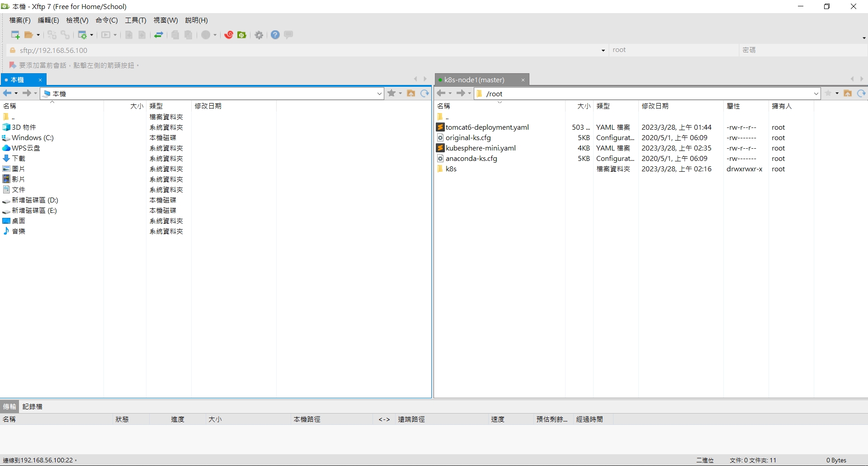The image size is (868, 466).
Task: Switch to the 本機 local tab
Action: (x=18, y=80)
